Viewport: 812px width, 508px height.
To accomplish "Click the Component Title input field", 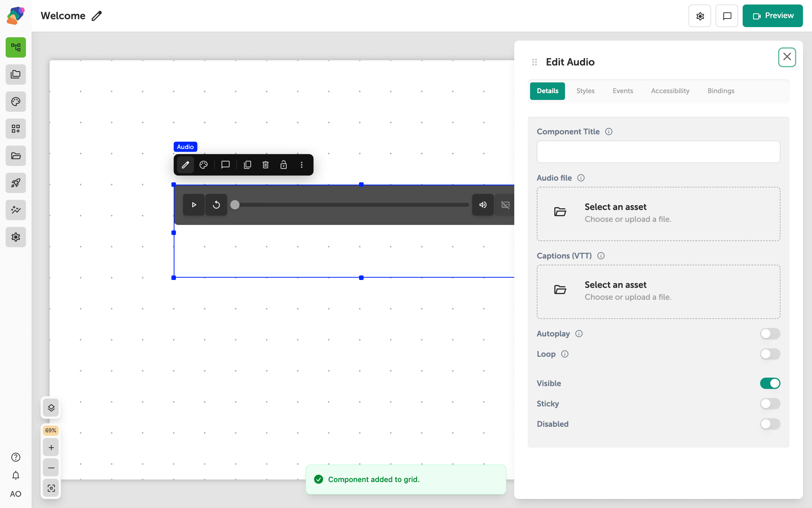I will [x=658, y=152].
